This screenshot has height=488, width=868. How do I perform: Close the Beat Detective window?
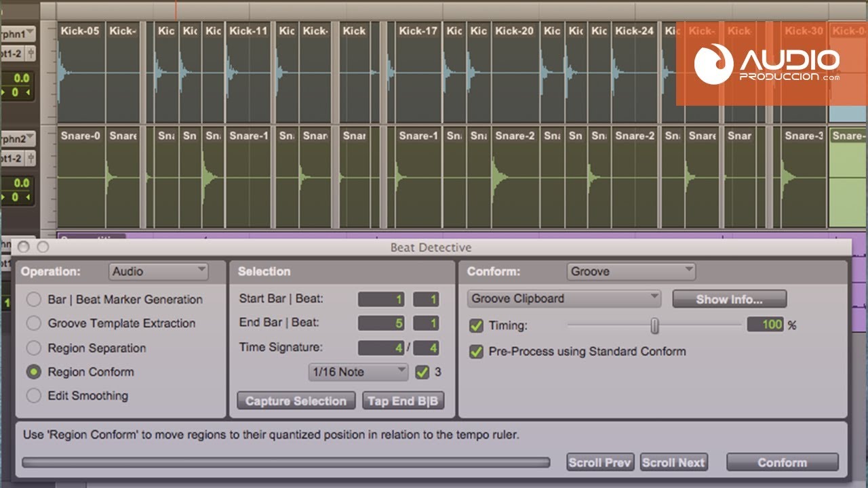(24, 247)
